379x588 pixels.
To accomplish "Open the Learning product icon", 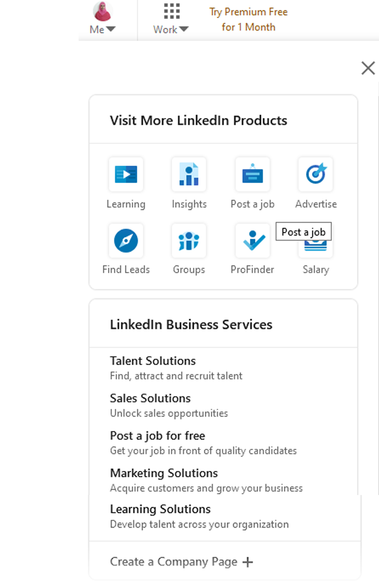I will click(x=126, y=174).
